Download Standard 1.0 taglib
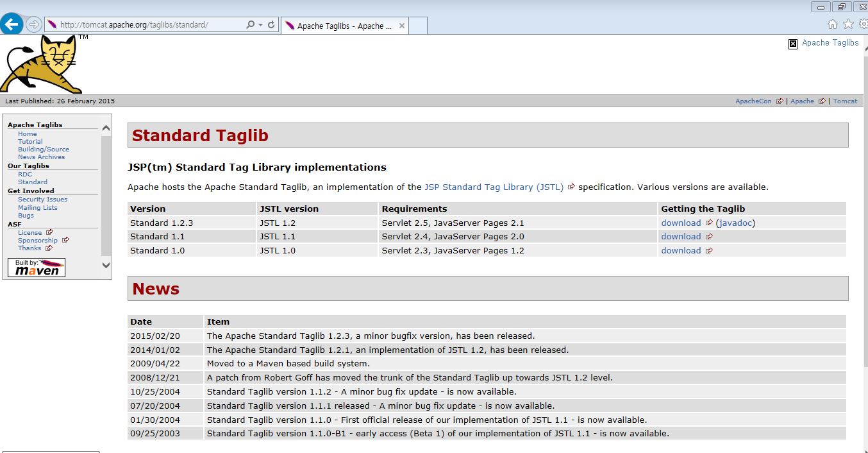The width and height of the screenshot is (868, 453). tap(681, 251)
